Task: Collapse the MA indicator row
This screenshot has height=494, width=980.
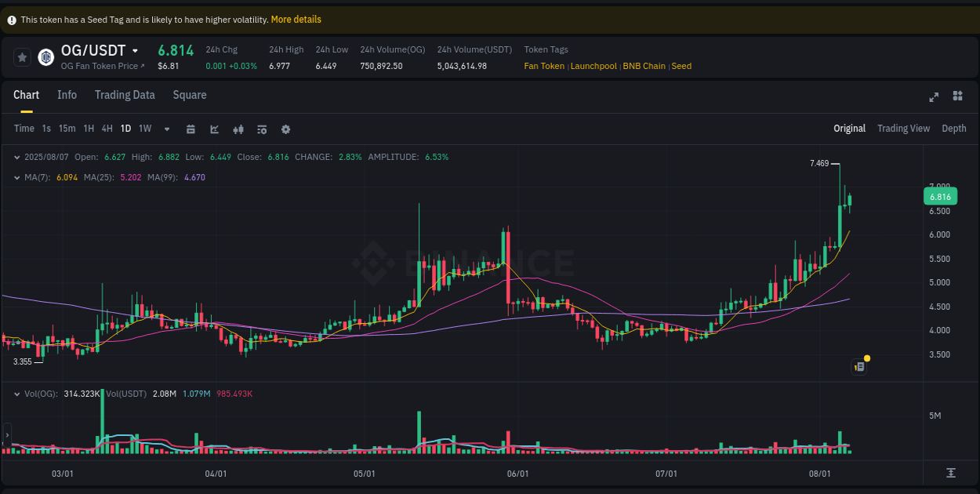Action: [17, 177]
